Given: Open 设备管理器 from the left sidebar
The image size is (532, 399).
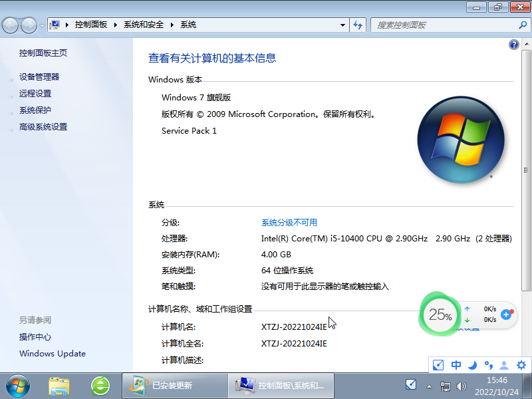Looking at the screenshot, I should point(39,77).
